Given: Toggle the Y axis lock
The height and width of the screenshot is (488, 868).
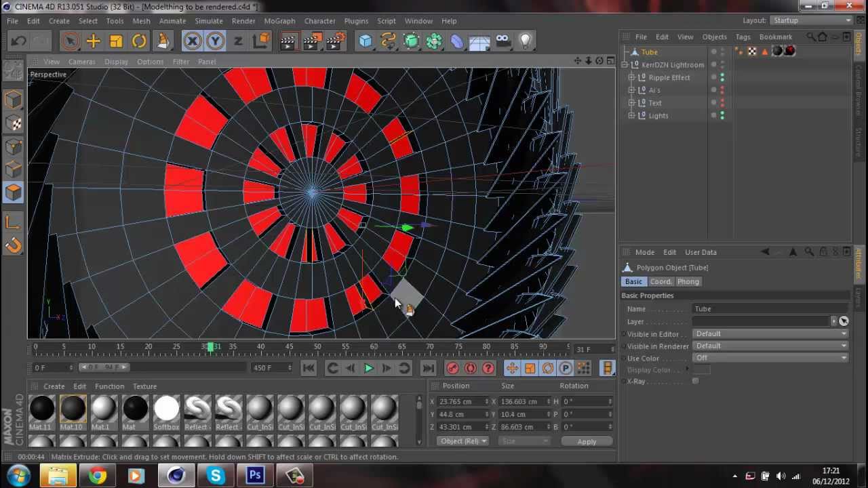Looking at the screenshot, I should [x=215, y=41].
